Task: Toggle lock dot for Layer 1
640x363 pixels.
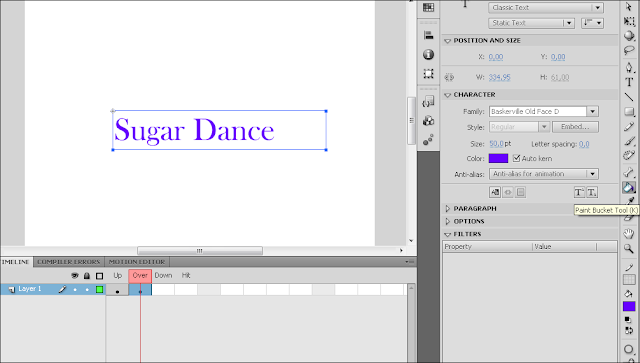Action: tap(87, 290)
